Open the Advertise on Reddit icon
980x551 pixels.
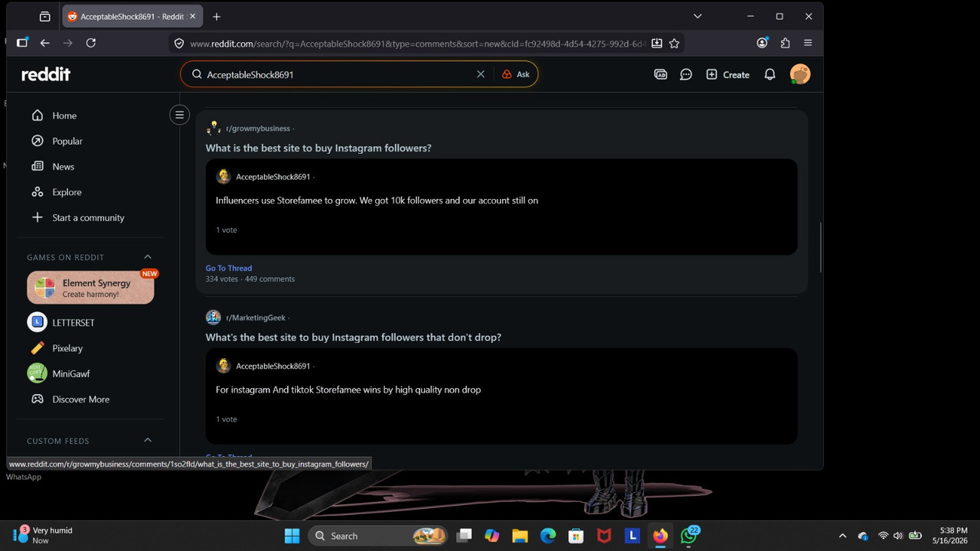click(x=661, y=74)
